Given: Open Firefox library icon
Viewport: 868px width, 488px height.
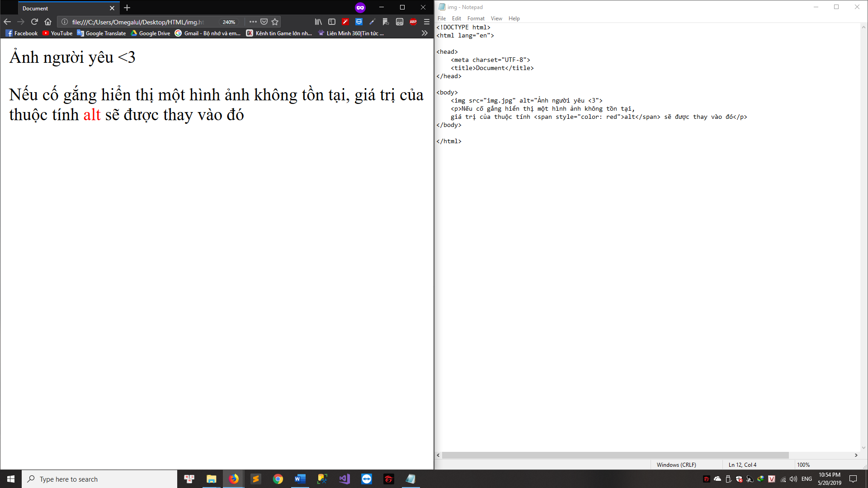Looking at the screenshot, I should pos(318,22).
